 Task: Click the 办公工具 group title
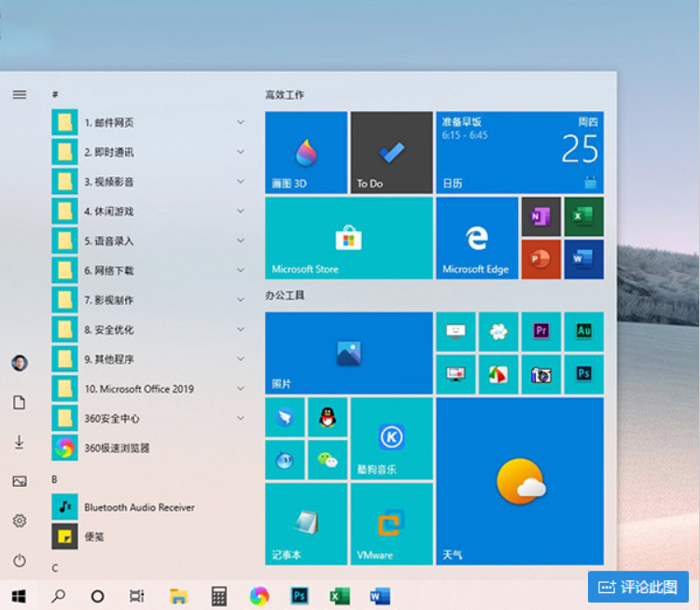(x=285, y=296)
